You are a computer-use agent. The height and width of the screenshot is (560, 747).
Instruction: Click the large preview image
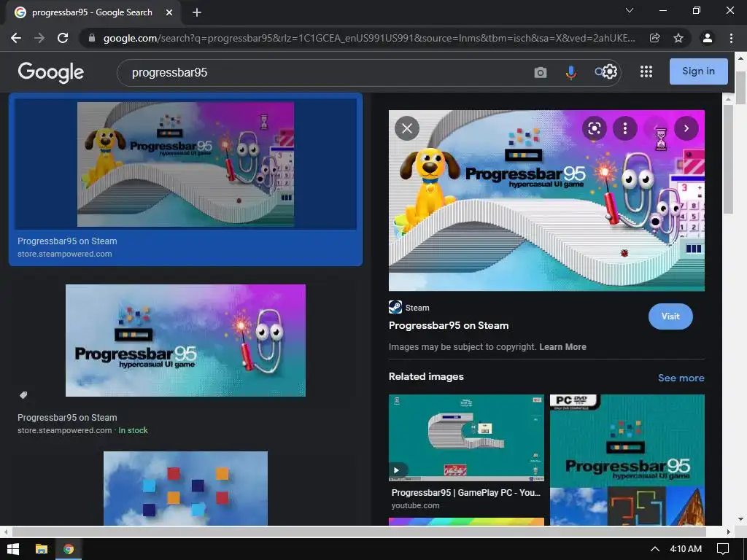pyautogui.click(x=546, y=201)
